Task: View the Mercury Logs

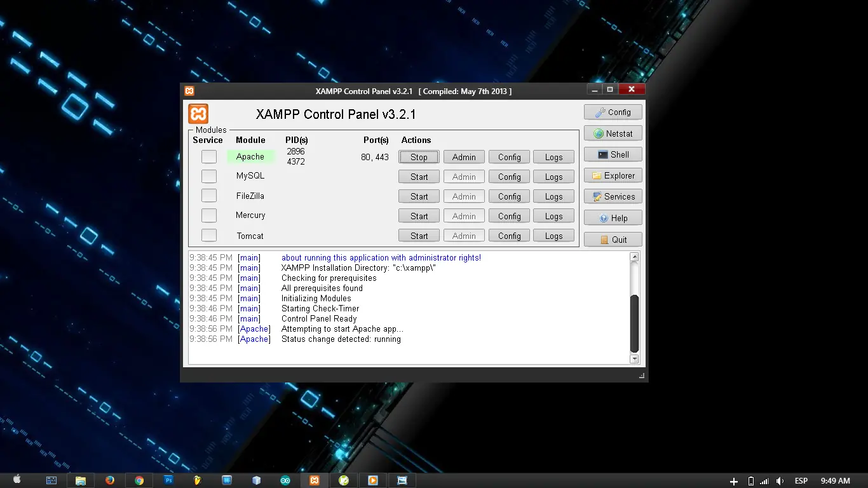Action: pos(553,216)
